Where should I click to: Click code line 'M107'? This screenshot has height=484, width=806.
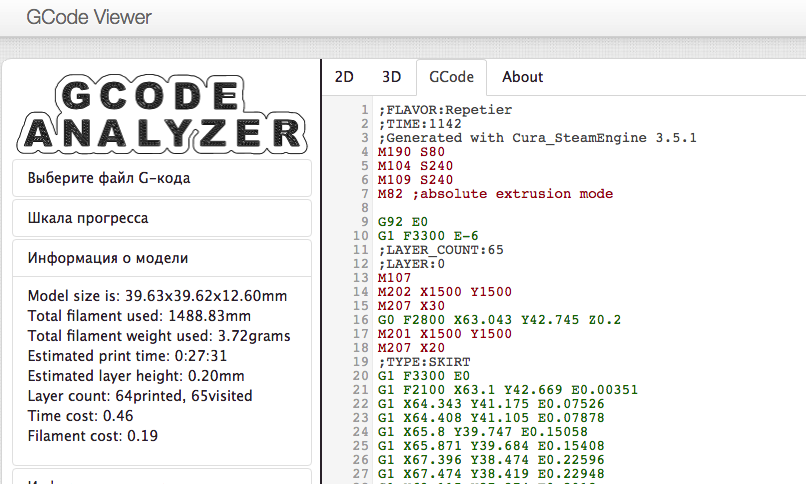pos(394,278)
